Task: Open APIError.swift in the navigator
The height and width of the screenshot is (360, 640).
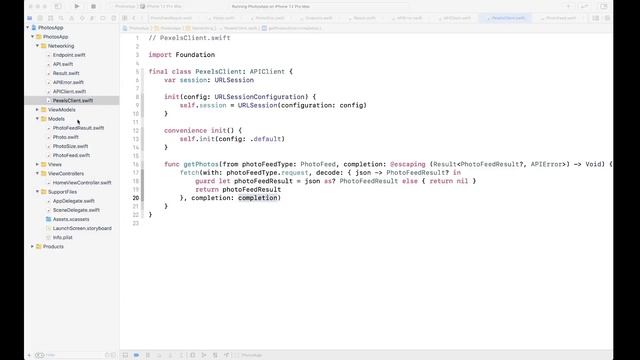Action: (x=68, y=82)
